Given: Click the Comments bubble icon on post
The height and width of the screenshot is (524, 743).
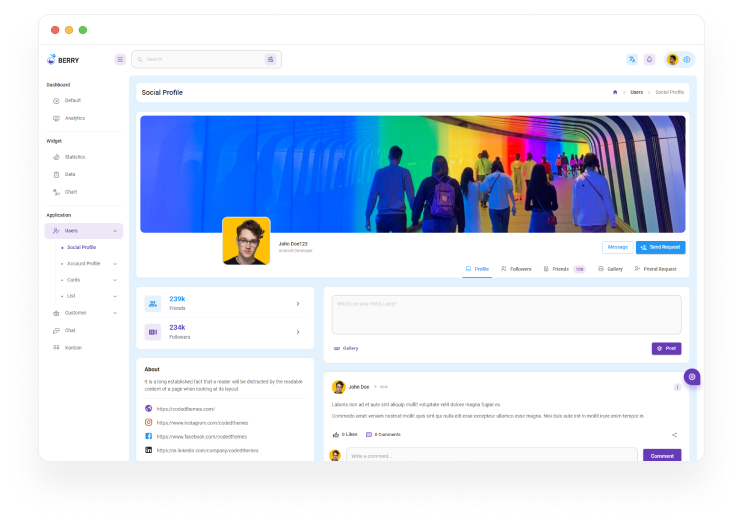Looking at the screenshot, I should click(369, 434).
